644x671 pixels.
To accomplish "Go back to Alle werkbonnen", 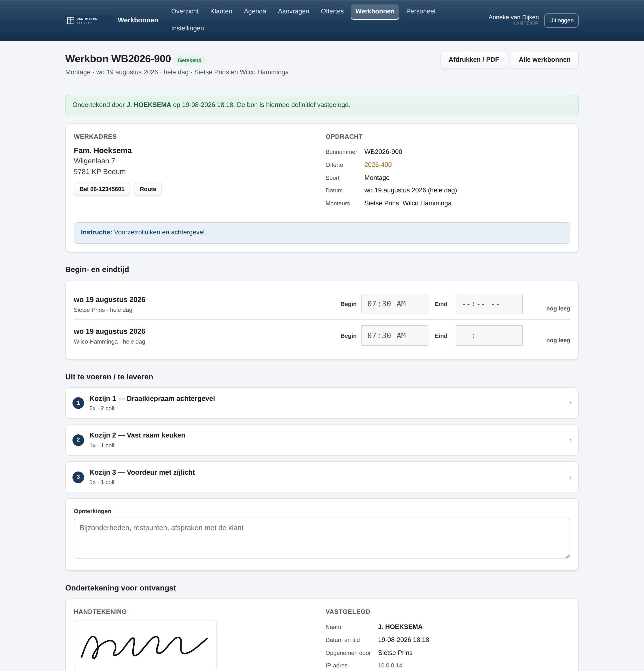I will click(544, 60).
